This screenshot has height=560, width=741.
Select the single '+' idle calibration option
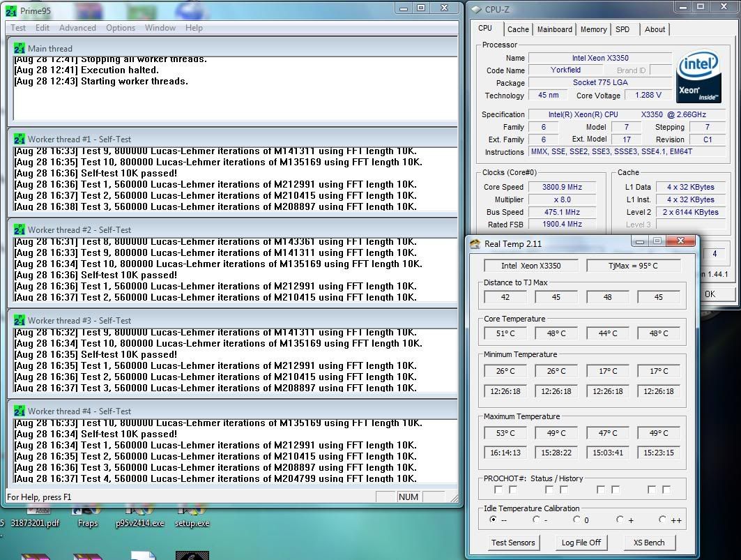point(620,520)
